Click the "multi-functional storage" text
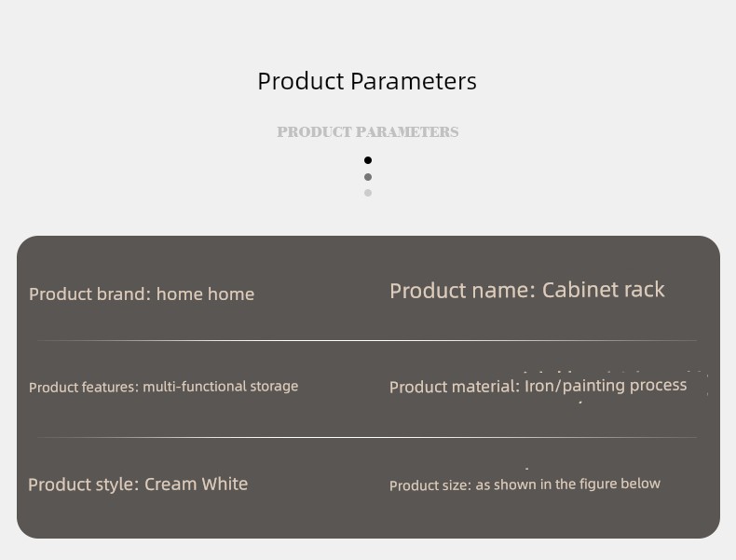The width and height of the screenshot is (736, 560). click(x=221, y=387)
